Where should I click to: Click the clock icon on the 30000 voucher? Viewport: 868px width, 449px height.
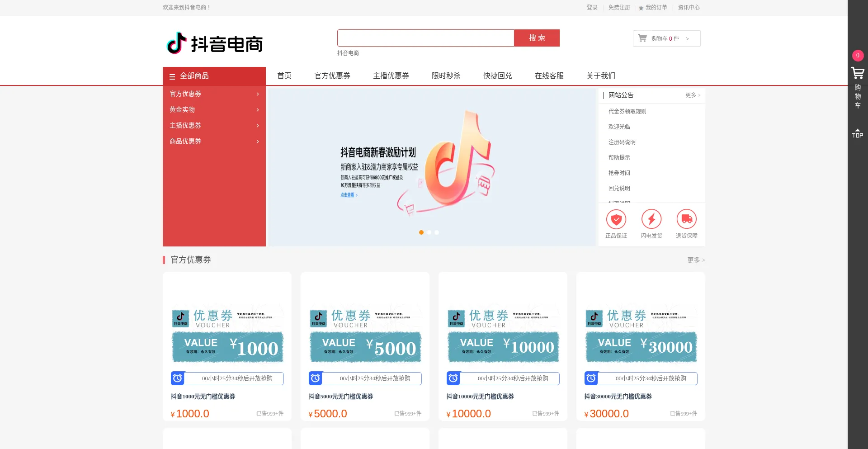[591, 378]
